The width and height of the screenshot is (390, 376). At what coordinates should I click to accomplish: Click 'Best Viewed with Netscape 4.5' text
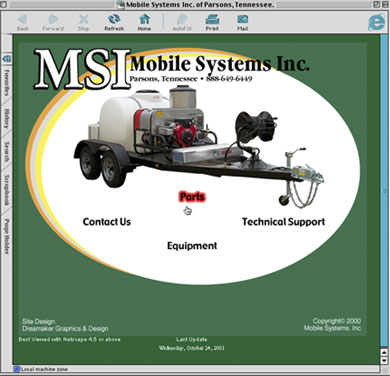click(x=69, y=340)
